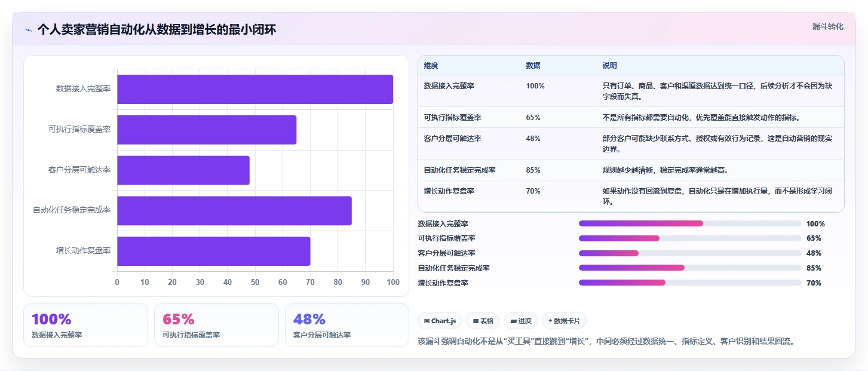Viewport: 868px width, 371px height.
Task: Click the 100 tick on the chart x-axis
Action: (393, 282)
